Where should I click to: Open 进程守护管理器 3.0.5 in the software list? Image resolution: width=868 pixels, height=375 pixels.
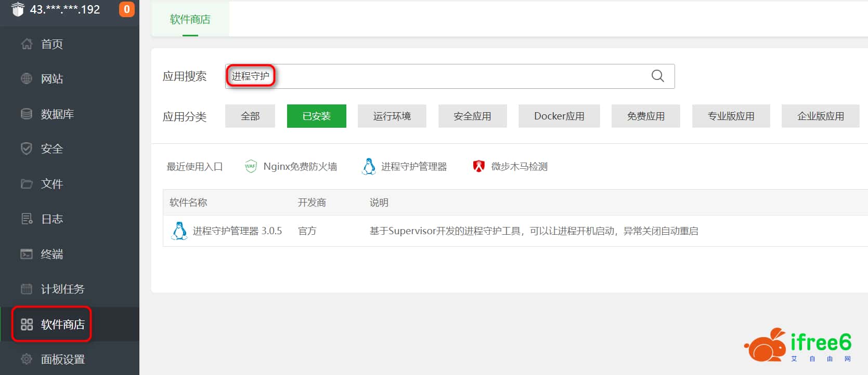[237, 231]
